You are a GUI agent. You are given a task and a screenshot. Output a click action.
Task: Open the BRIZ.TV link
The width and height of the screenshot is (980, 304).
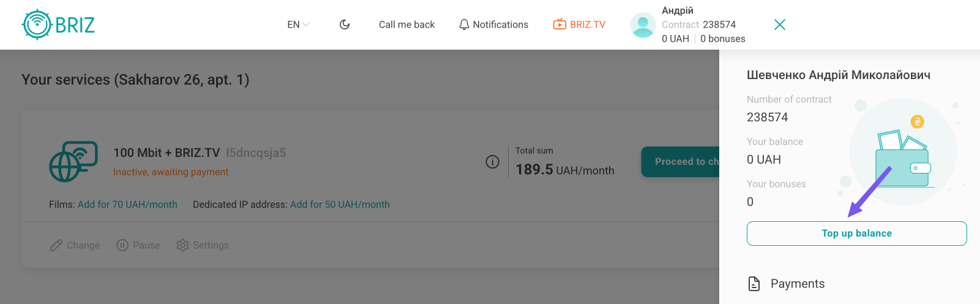(579, 25)
